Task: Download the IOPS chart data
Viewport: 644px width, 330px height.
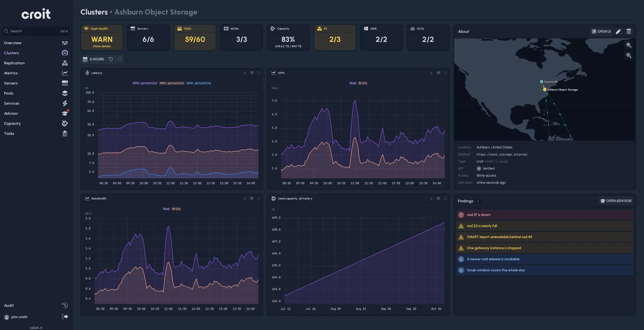Action: click(x=431, y=73)
